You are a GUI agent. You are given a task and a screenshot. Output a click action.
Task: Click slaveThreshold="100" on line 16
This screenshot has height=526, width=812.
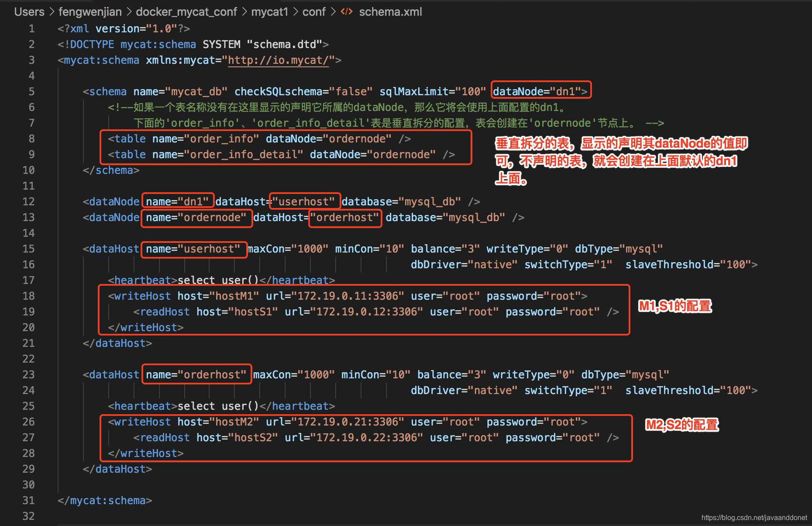688,265
